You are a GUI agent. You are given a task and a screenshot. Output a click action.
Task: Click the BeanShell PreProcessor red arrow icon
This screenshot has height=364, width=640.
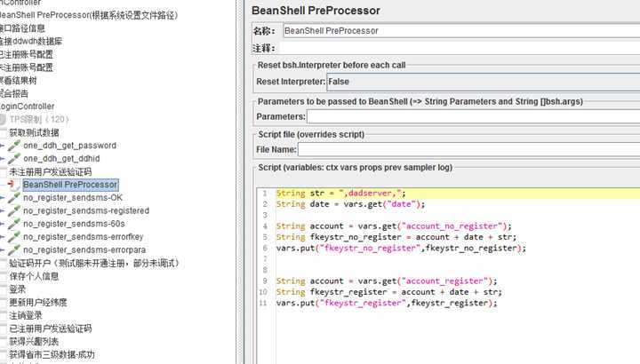point(12,185)
